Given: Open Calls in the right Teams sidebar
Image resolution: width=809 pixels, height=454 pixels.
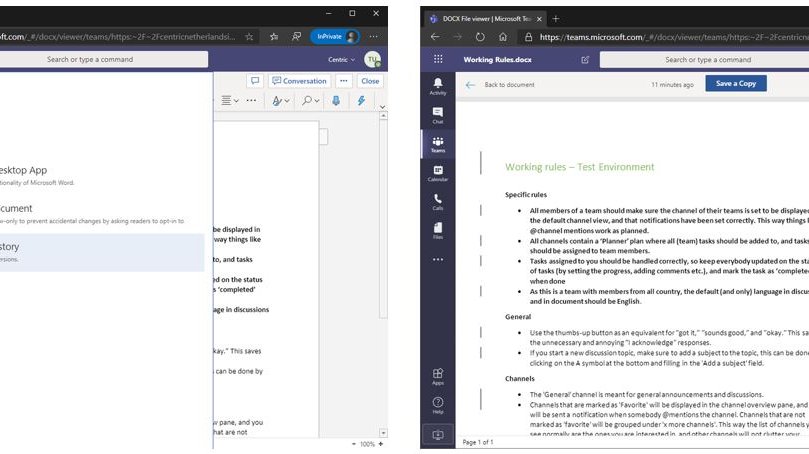Looking at the screenshot, I should point(438,202).
